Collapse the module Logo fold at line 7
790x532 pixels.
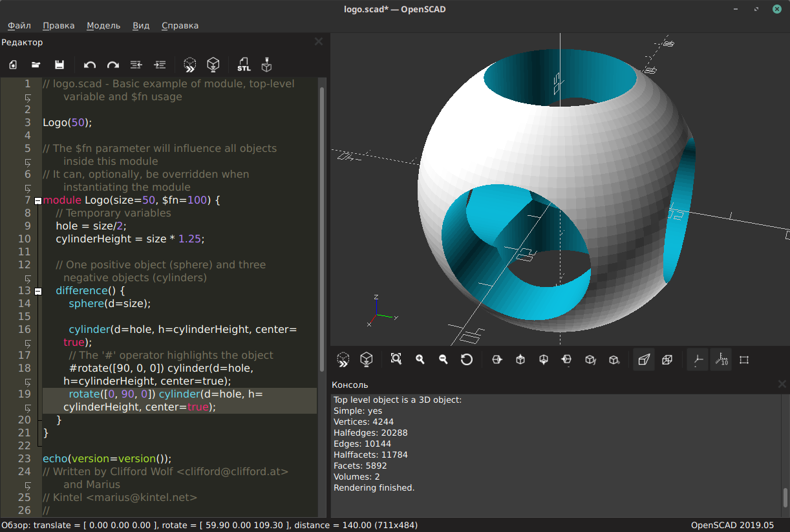pyautogui.click(x=38, y=200)
